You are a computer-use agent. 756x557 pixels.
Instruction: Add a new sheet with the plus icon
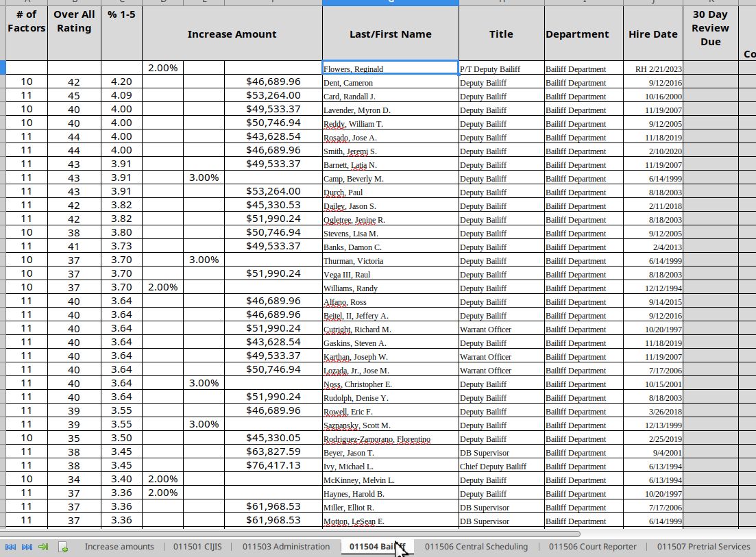coord(62,547)
